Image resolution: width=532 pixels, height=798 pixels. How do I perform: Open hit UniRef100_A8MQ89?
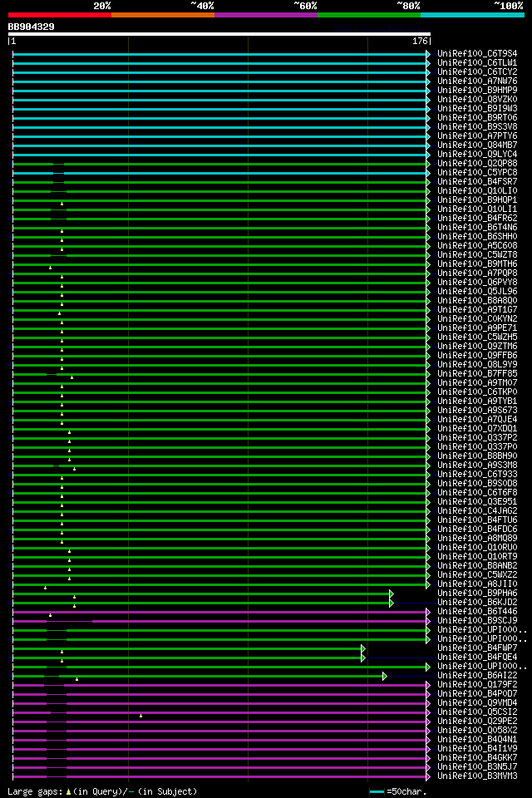point(477,539)
